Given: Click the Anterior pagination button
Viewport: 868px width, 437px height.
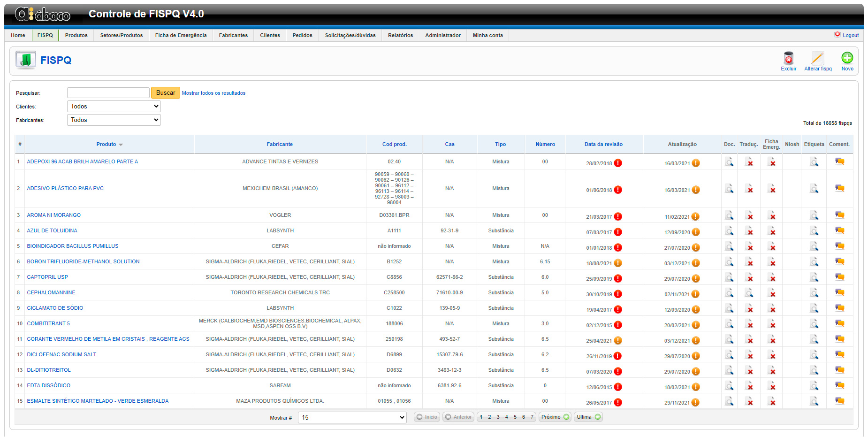Looking at the screenshot, I should click(458, 417).
